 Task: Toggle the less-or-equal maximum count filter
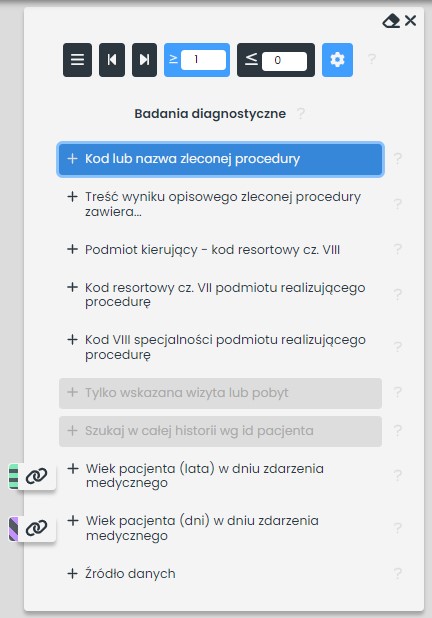251,60
